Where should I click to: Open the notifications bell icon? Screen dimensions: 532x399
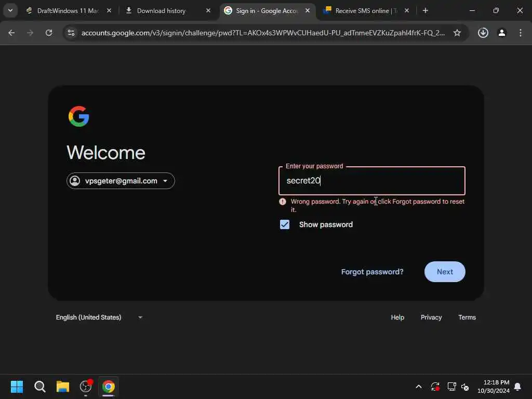click(x=517, y=387)
